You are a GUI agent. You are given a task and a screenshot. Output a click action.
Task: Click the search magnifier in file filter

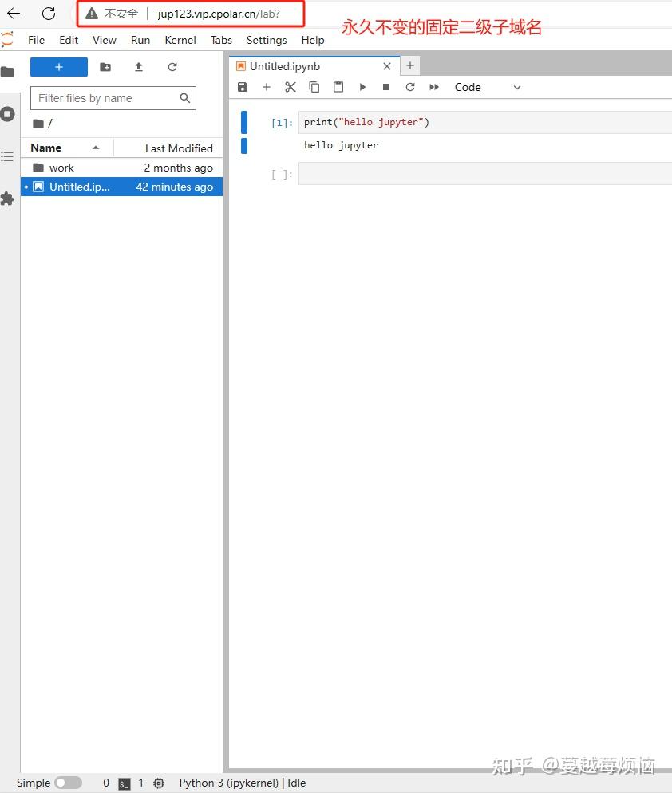point(184,98)
